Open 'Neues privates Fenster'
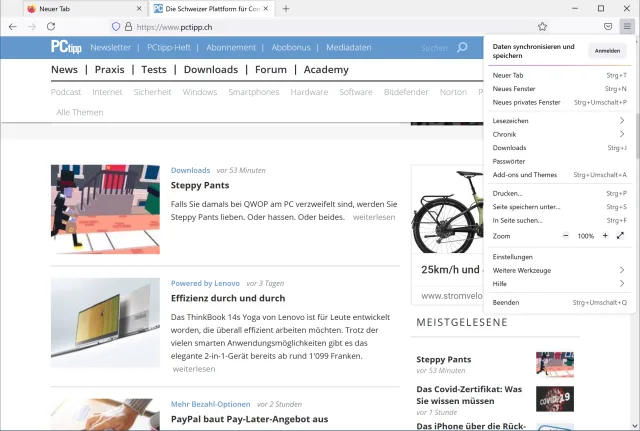This screenshot has width=640, height=431. pos(559,102)
